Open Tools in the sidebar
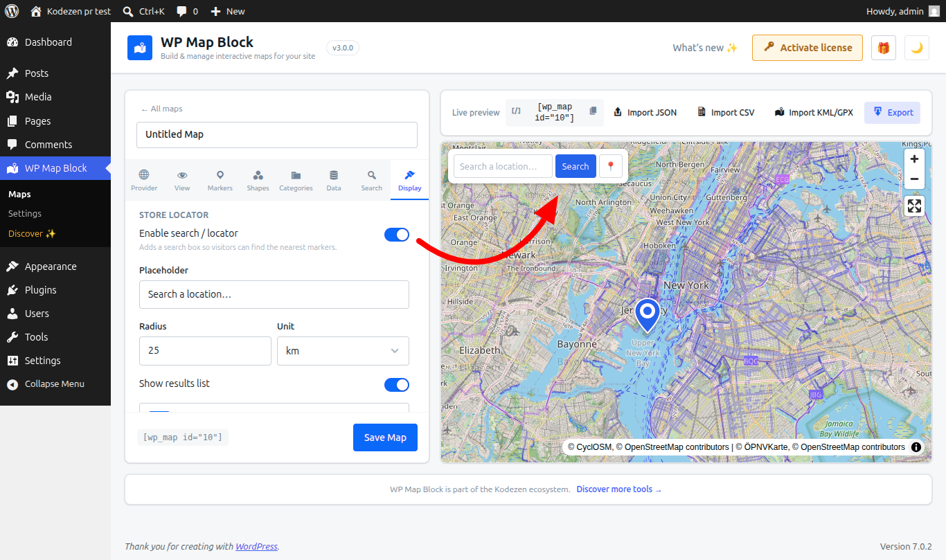Viewport: 946px width, 560px height. pyautogui.click(x=55, y=337)
